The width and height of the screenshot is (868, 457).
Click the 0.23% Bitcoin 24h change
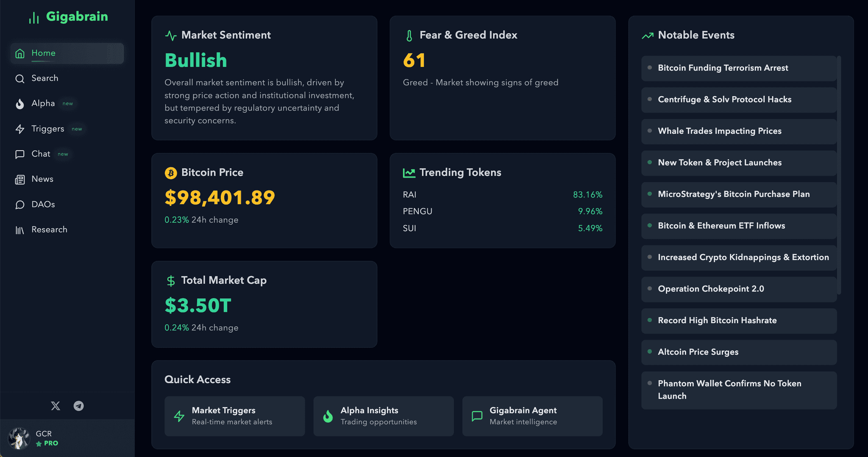[177, 220]
